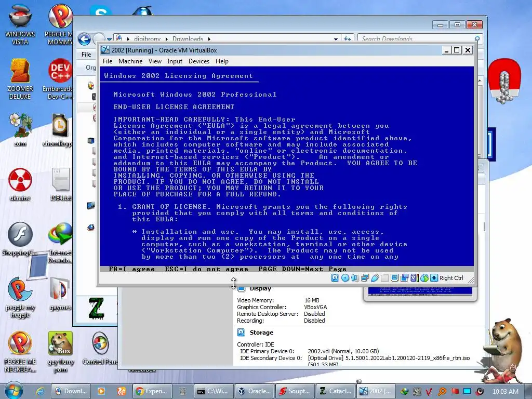532x399 pixels.
Task: Click the VM preview thumbnail in VirtualBox Manager
Action: (420, 291)
